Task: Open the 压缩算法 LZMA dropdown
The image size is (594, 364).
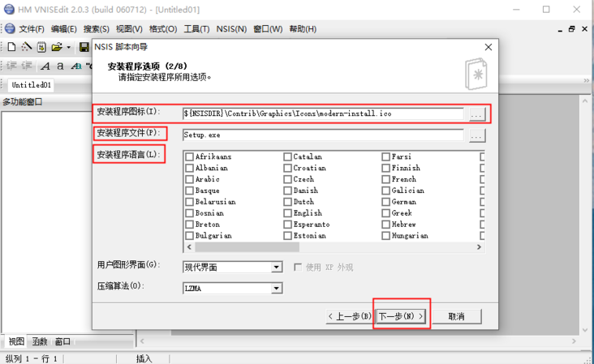Action: (277, 289)
